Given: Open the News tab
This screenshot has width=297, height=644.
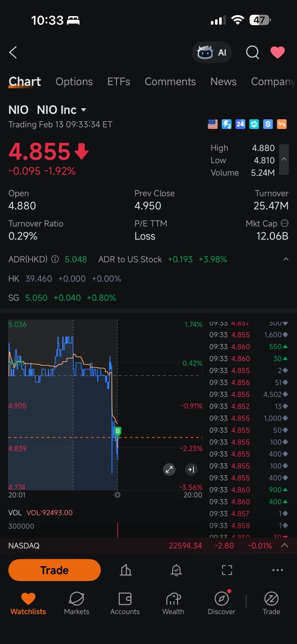Looking at the screenshot, I should 223,82.
